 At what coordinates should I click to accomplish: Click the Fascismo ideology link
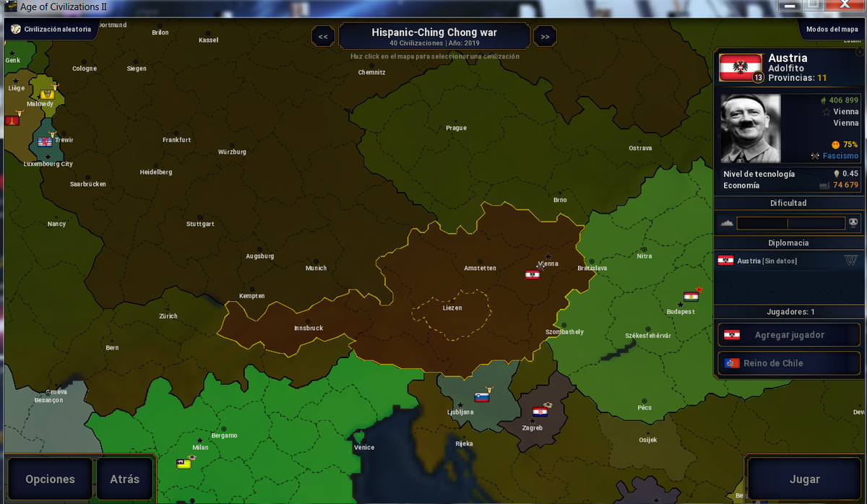840,156
